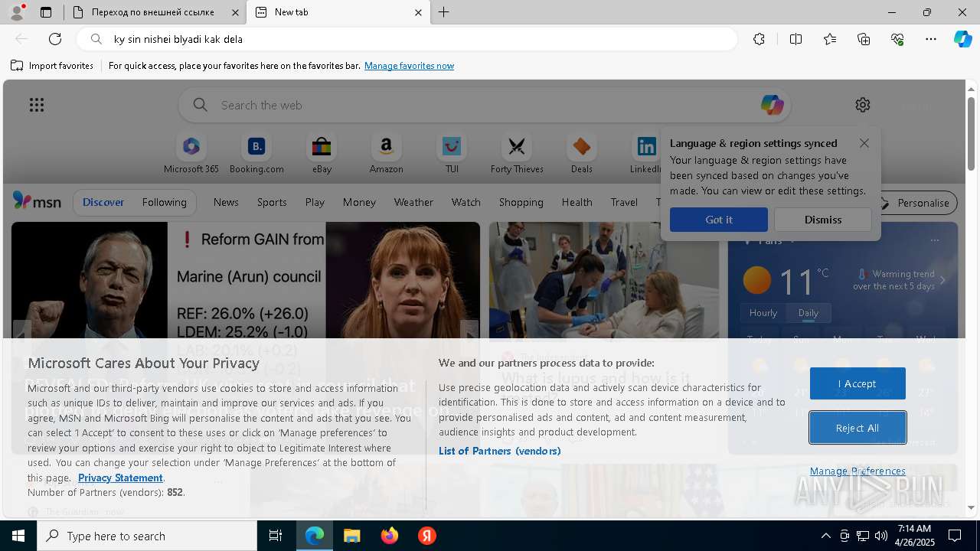
Task: Open the Windows notification center
Action: coord(955,536)
